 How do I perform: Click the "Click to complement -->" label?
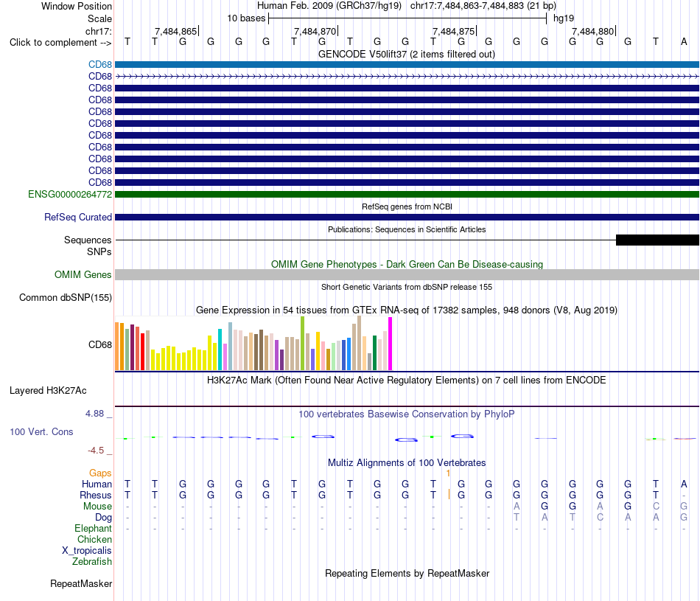point(60,43)
